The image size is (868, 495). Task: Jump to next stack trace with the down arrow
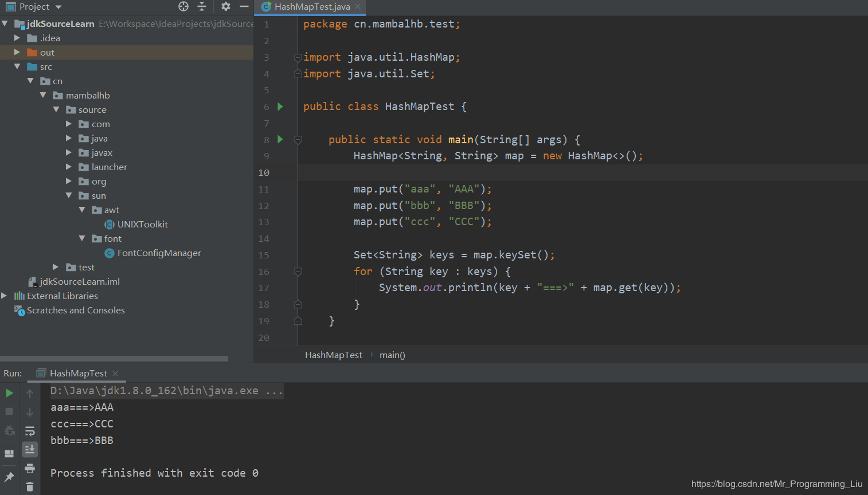point(30,412)
